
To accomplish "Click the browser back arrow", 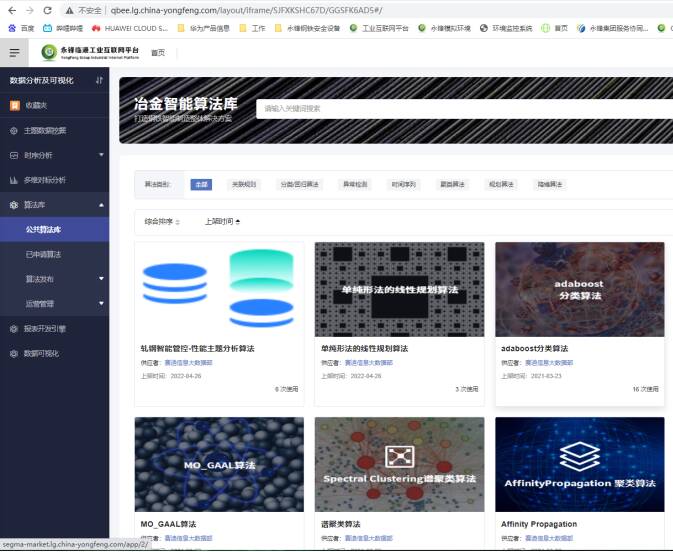I will point(12,10).
